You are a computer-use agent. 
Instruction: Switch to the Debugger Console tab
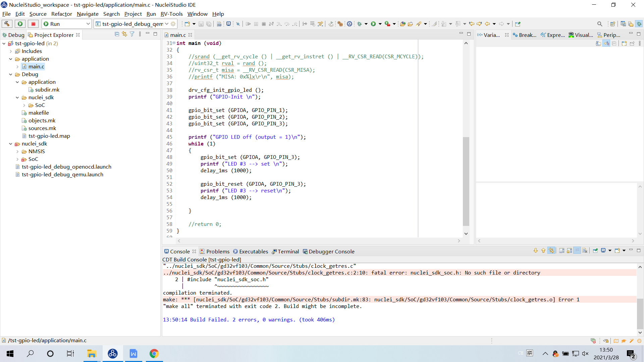pyautogui.click(x=328, y=251)
